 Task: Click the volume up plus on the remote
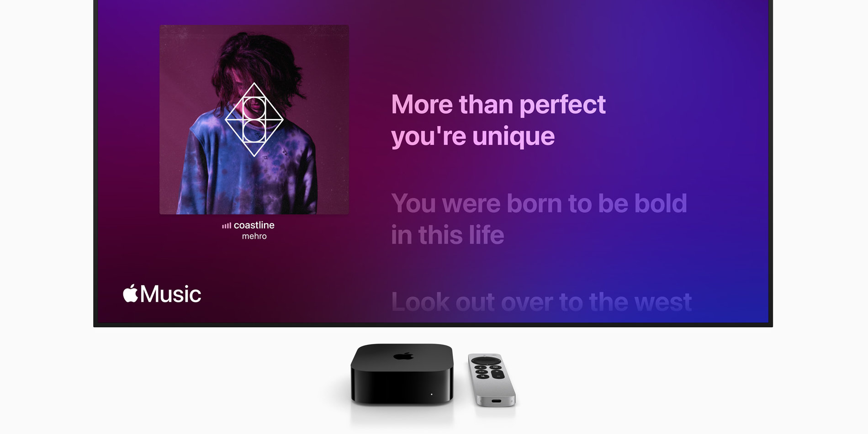click(497, 371)
